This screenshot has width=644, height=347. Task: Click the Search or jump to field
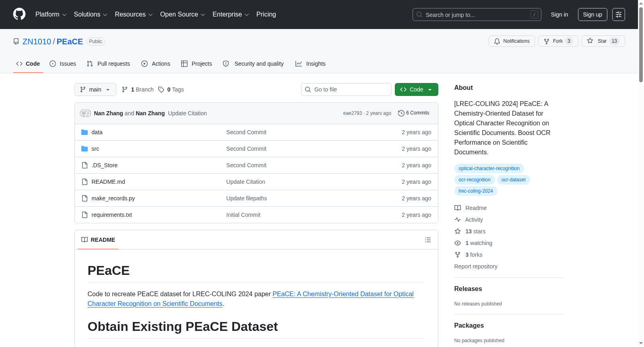click(x=477, y=15)
